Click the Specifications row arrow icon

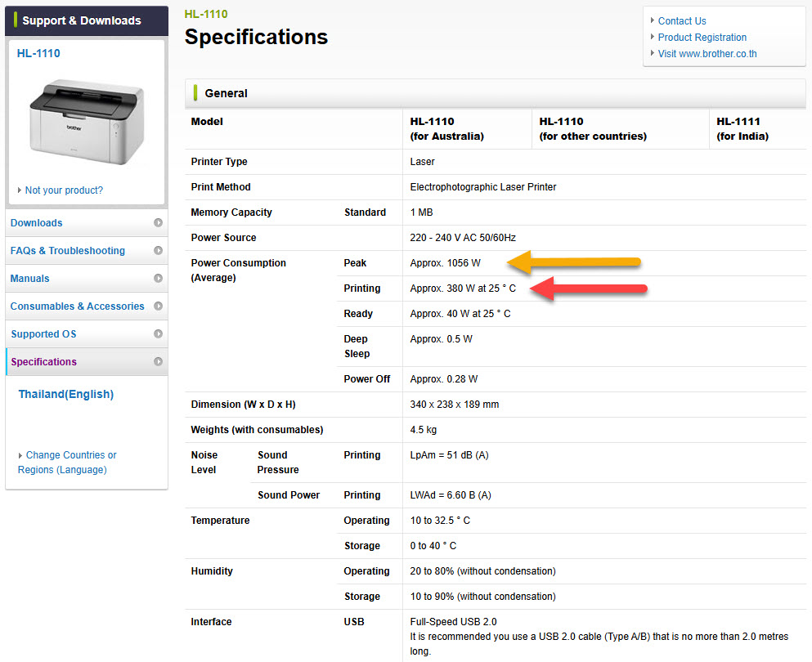(x=158, y=362)
